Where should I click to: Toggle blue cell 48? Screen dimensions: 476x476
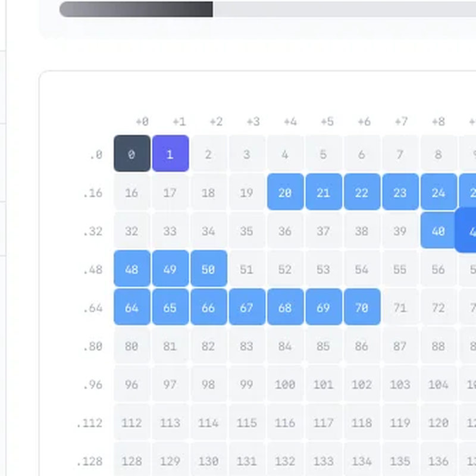(x=132, y=269)
